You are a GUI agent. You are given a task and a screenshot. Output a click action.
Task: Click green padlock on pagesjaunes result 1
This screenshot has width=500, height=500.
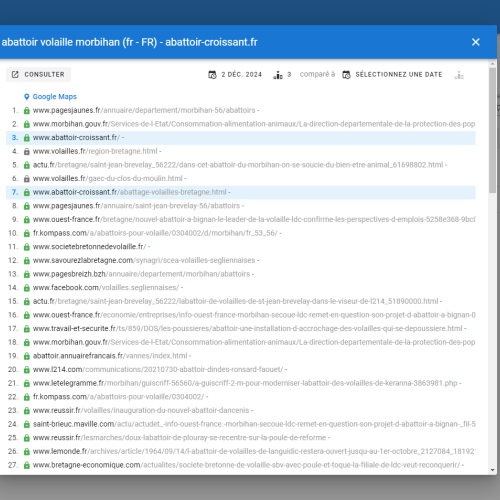[x=27, y=110]
